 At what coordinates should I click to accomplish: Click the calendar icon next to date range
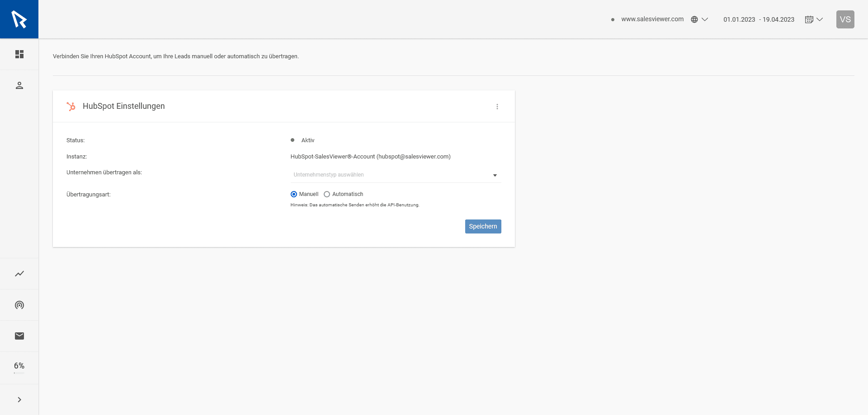tap(809, 19)
